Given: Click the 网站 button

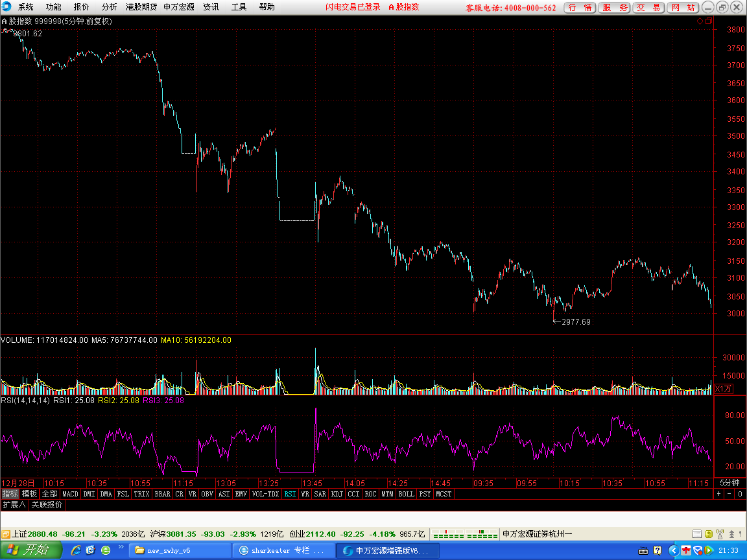Looking at the screenshot, I should point(683,7).
